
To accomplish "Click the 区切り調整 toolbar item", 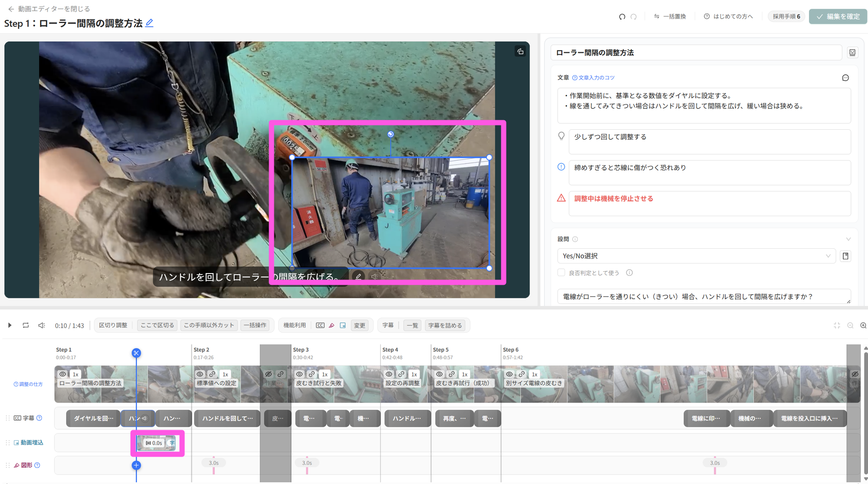I will coord(113,325).
